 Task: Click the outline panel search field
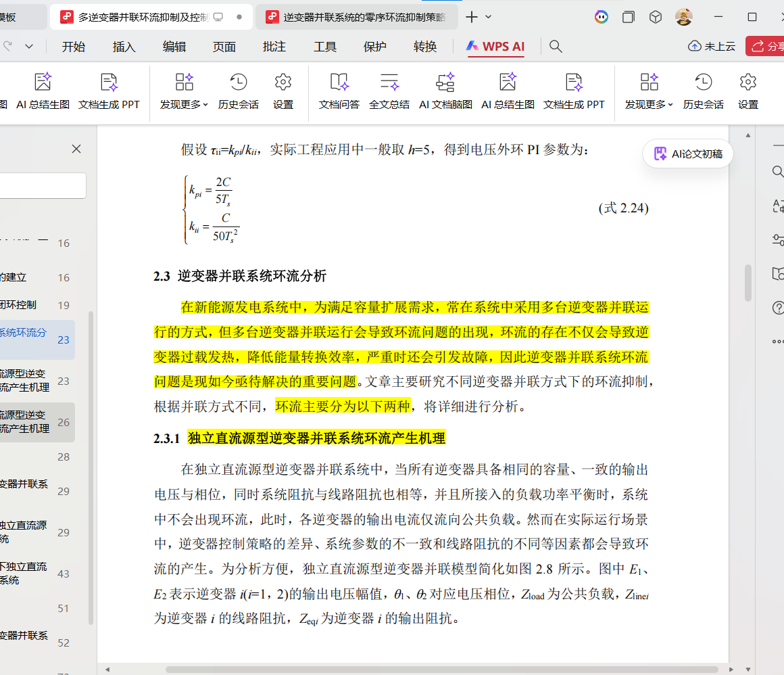coord(42,185)
